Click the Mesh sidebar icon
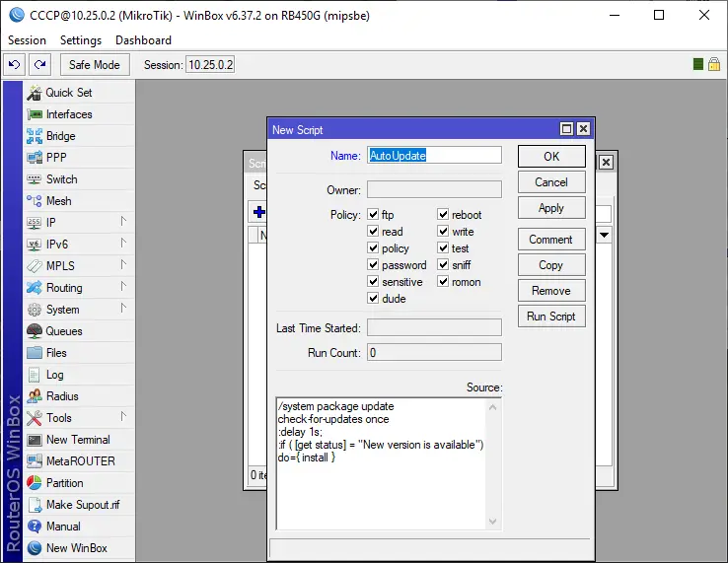 pos(35,201)
